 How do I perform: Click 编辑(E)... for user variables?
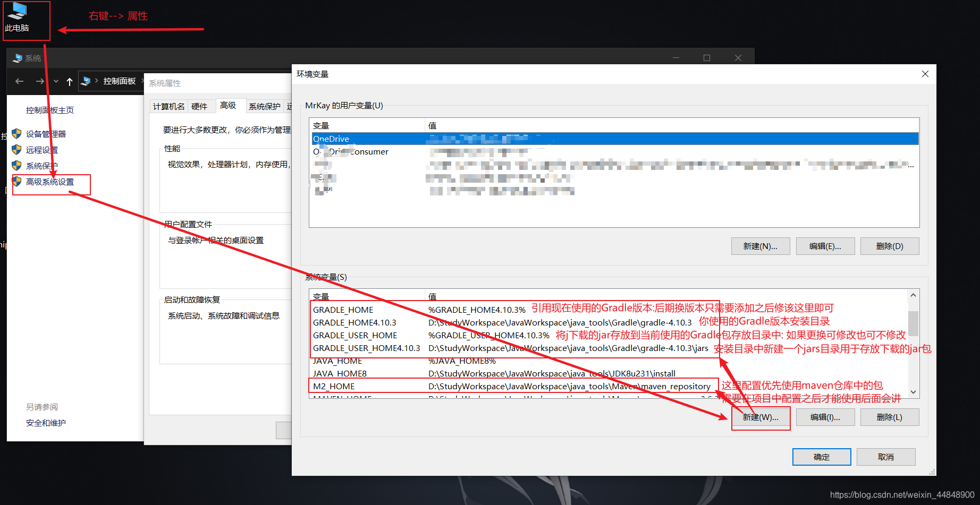coord(825,246)
